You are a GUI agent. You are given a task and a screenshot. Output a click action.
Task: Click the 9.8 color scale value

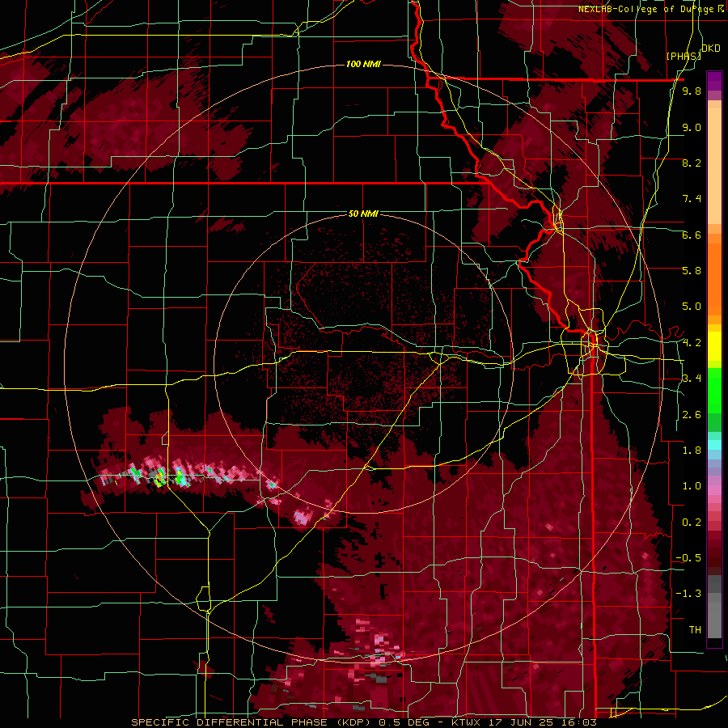click(692, 91)
